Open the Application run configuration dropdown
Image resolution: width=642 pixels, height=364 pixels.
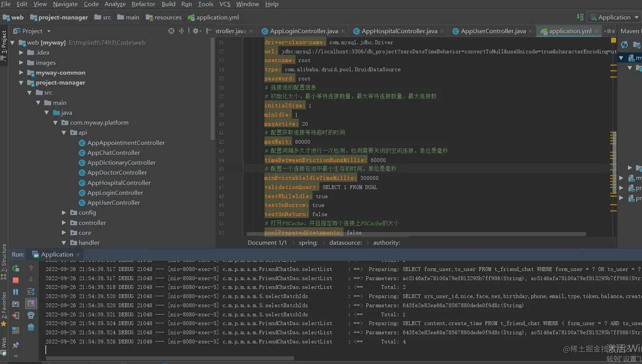pos(614,17)
